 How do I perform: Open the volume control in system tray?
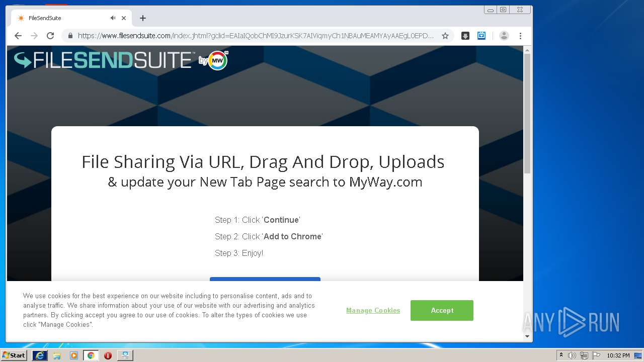pyautogui.click(x=572, y=355)
